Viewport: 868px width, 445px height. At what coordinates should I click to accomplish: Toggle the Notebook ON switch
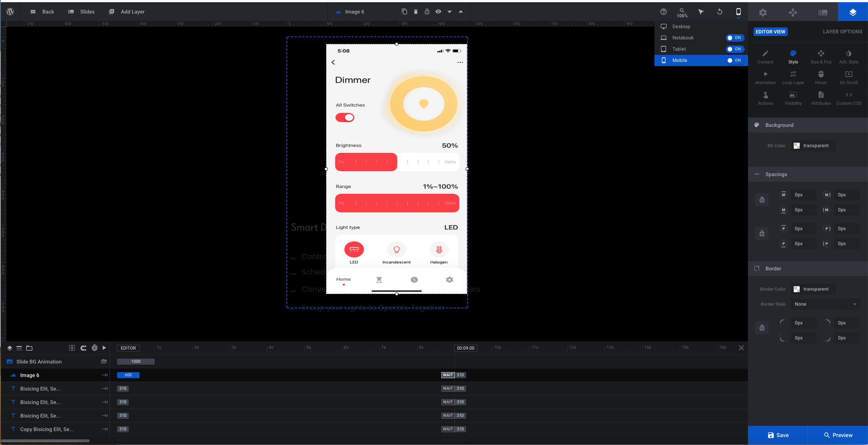tap(734, 38)
